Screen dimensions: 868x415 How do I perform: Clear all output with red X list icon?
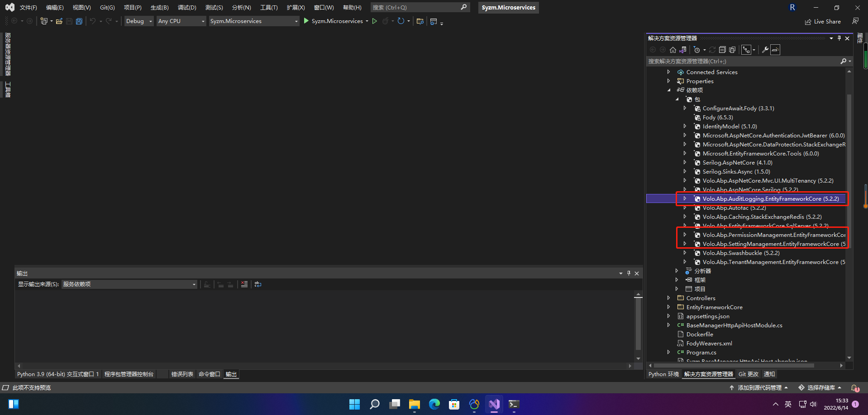(244, 284)
